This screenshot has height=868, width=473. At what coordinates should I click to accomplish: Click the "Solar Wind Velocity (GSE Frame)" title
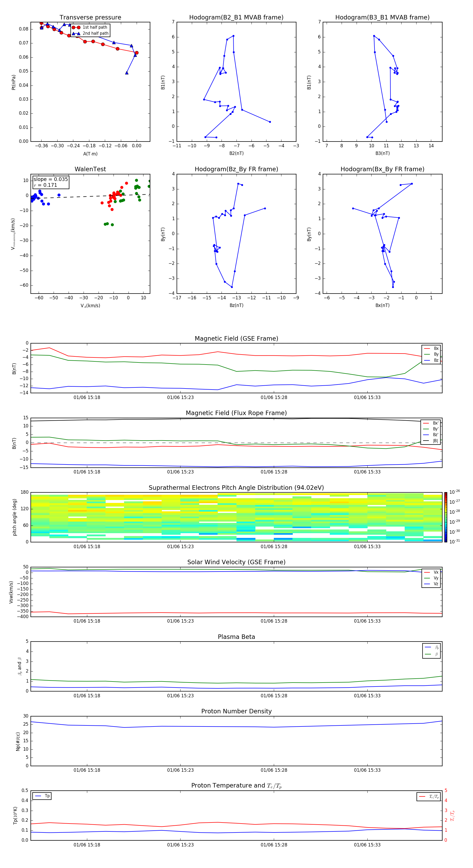(236, 562)
